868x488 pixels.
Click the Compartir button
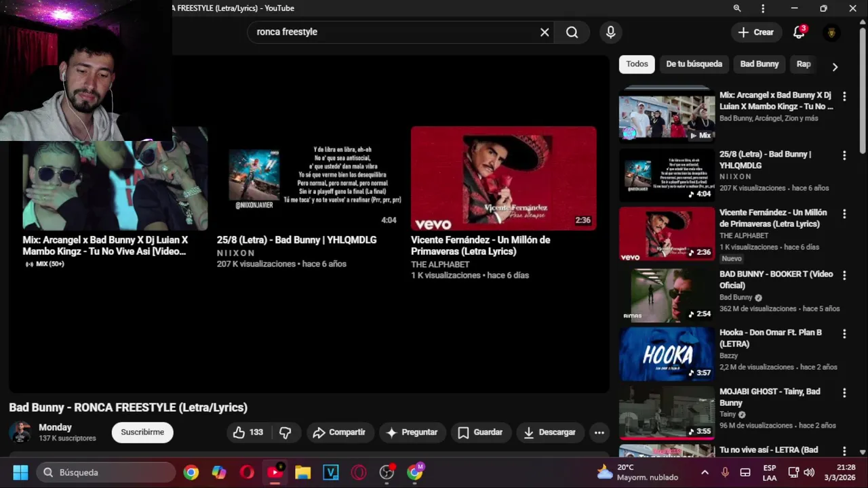pos(339,432)
